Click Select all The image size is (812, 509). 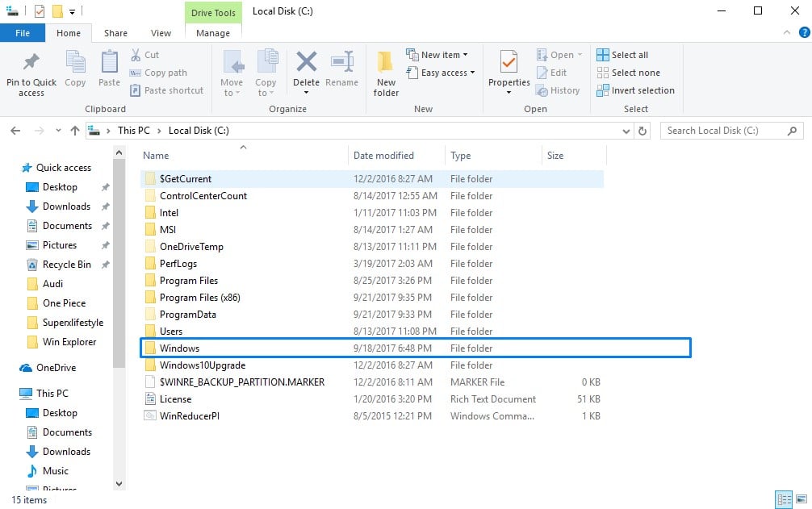[622, 55]
